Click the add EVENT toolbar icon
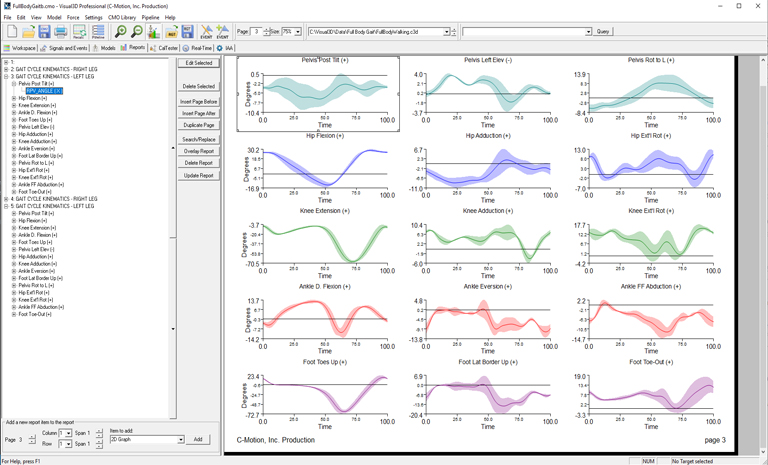 222,32
